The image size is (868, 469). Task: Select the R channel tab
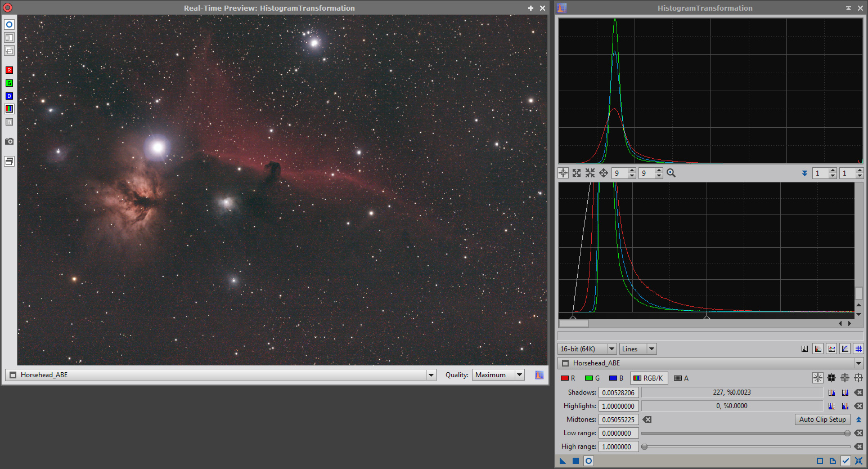tap(568, 378)
